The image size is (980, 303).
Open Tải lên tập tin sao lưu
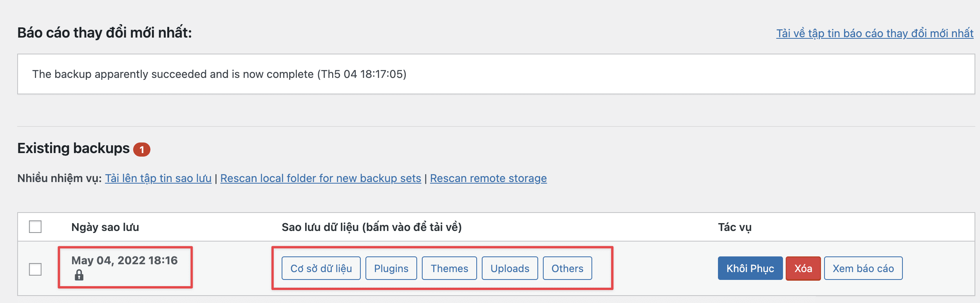(158, 178)
